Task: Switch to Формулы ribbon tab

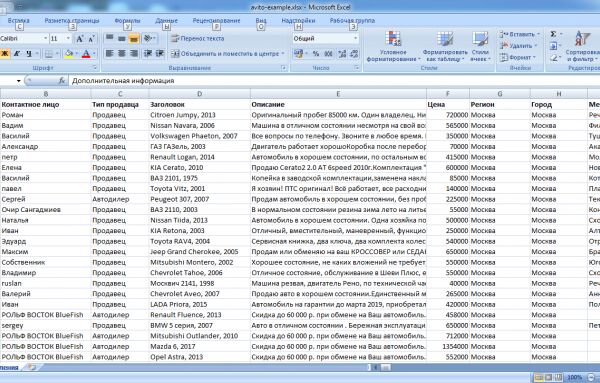Action: click(x=127, y=21)
